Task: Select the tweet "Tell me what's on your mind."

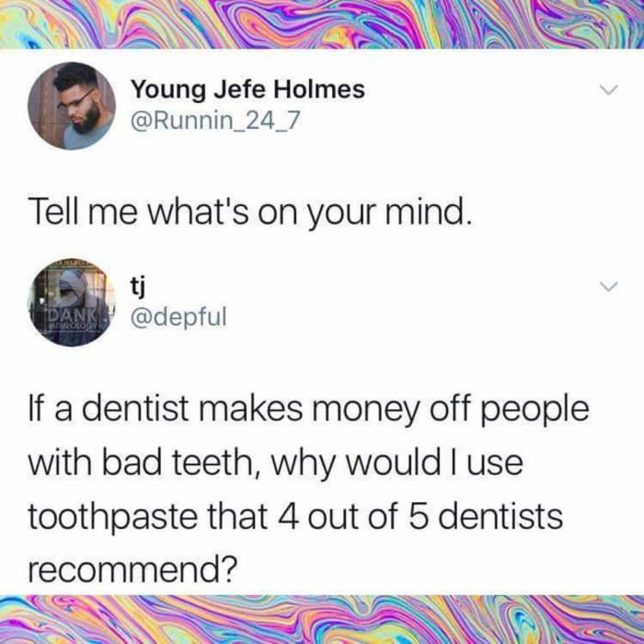Action: coord(249,213)
